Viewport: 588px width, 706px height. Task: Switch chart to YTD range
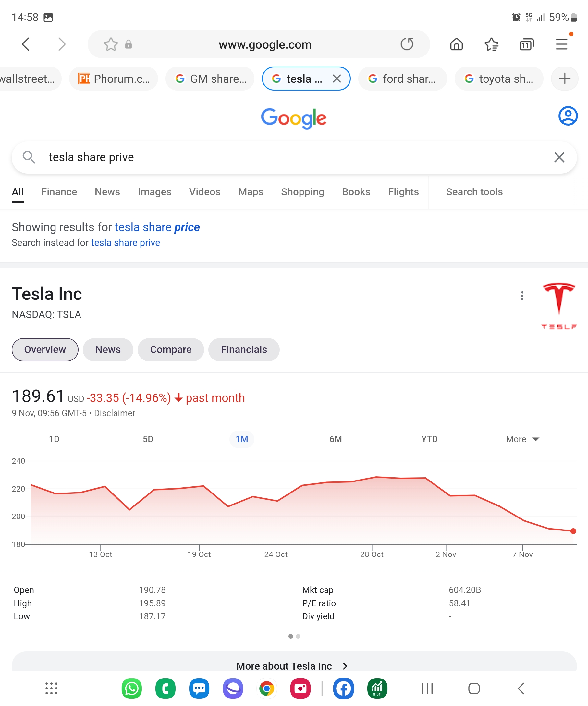coord(429,439)
